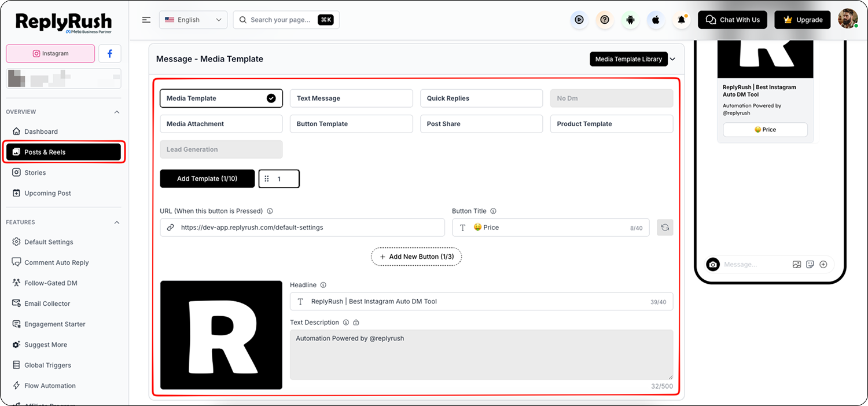868x406 pixels.
Task: Open Upcoming Post in the sidebar
Action: click(64, 193)
